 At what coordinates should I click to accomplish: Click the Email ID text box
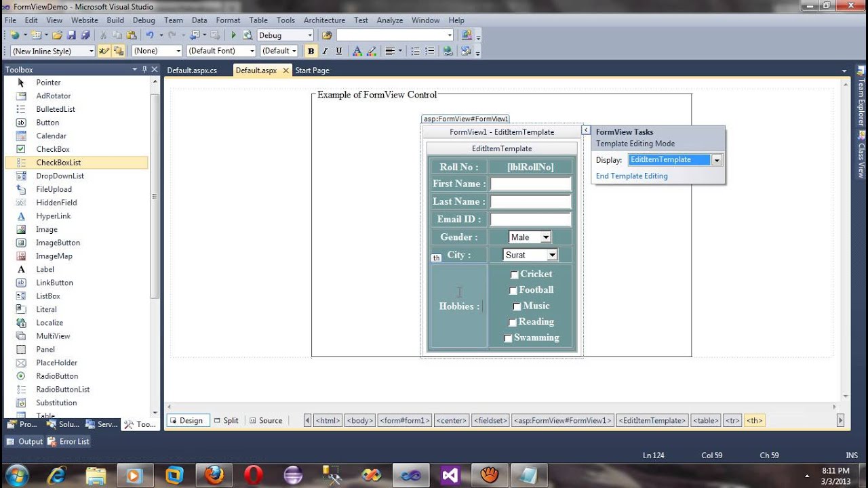tap(530, 219)
